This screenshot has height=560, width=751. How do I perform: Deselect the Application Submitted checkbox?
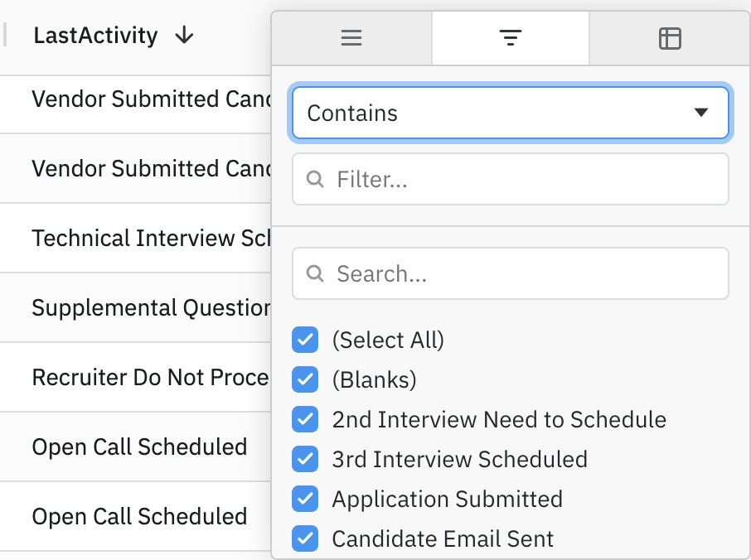tap(305, 499)
